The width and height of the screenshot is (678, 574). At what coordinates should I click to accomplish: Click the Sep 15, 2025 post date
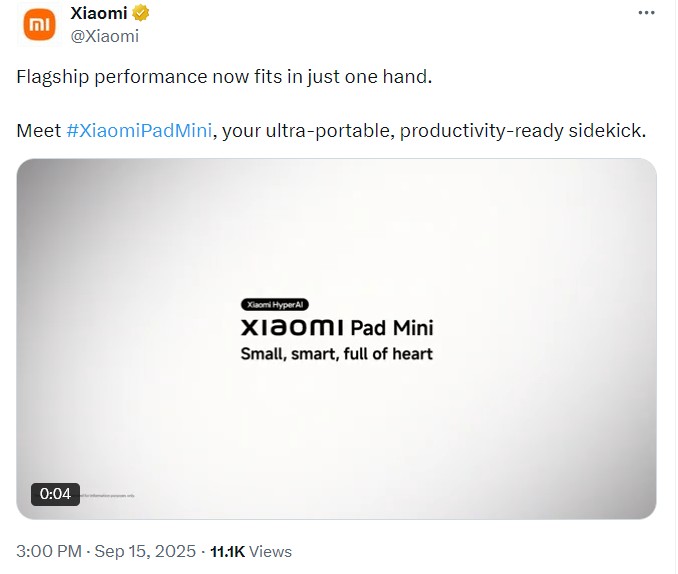pos(145,552)
